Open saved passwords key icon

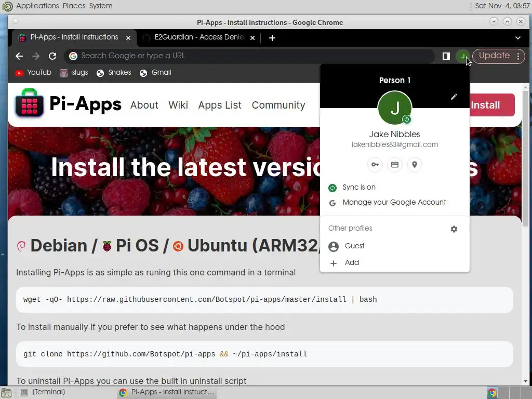pos(375,165)
